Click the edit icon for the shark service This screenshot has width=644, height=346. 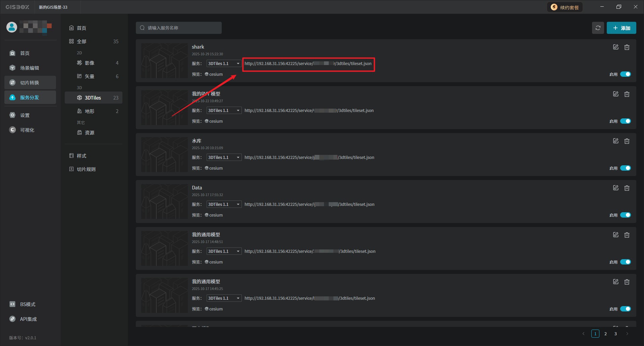[x=615, y=47]
